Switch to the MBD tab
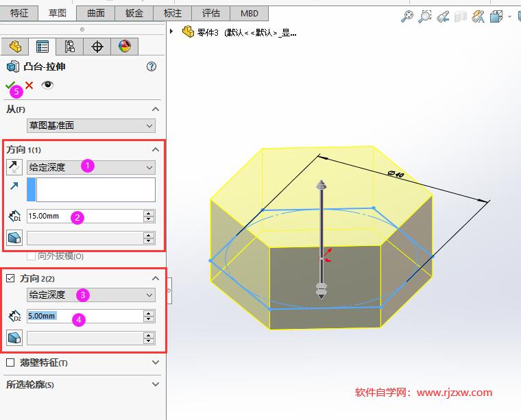Viewport: 521px width, 420px height. [x=250, y=13]
